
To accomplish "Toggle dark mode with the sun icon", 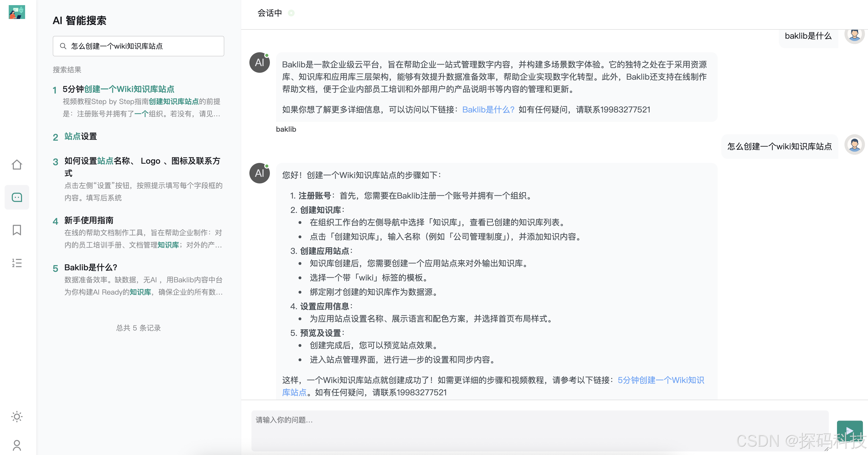I will [x=16, y=417].
